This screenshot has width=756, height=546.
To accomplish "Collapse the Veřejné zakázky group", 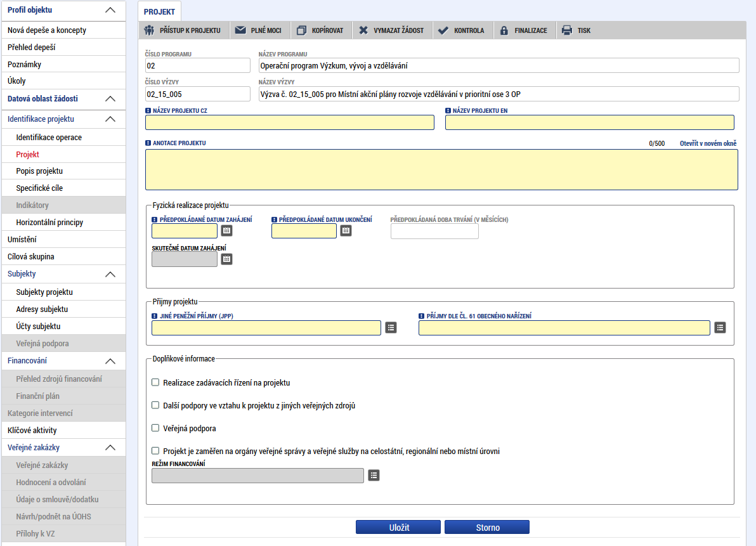I will pyautogui.click(x=110, y=448).
